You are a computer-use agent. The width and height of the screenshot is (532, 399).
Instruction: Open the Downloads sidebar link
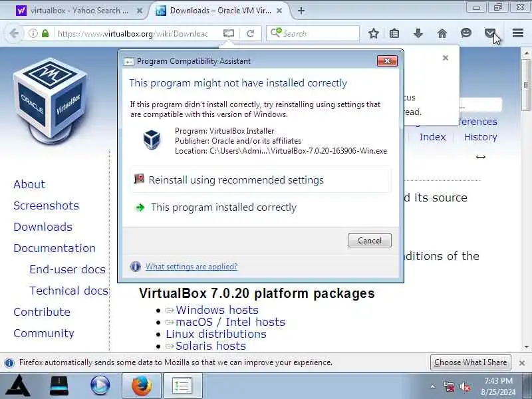point(43,227)
